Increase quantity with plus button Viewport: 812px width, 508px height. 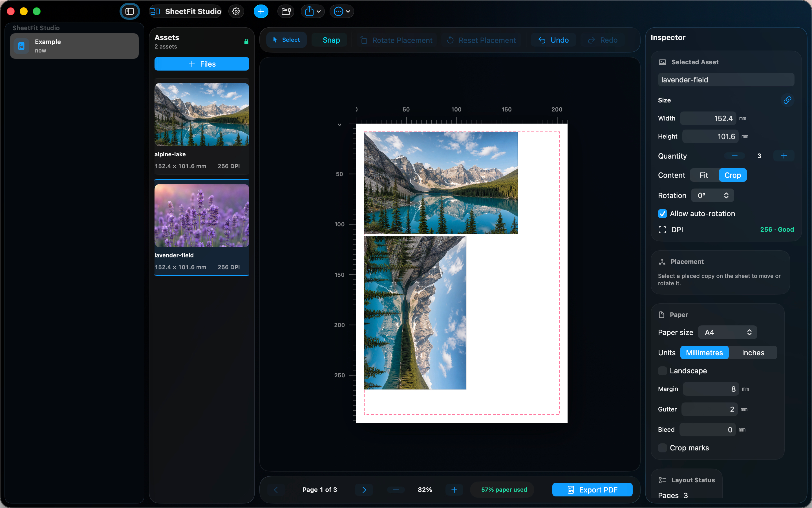pos(784,156)
